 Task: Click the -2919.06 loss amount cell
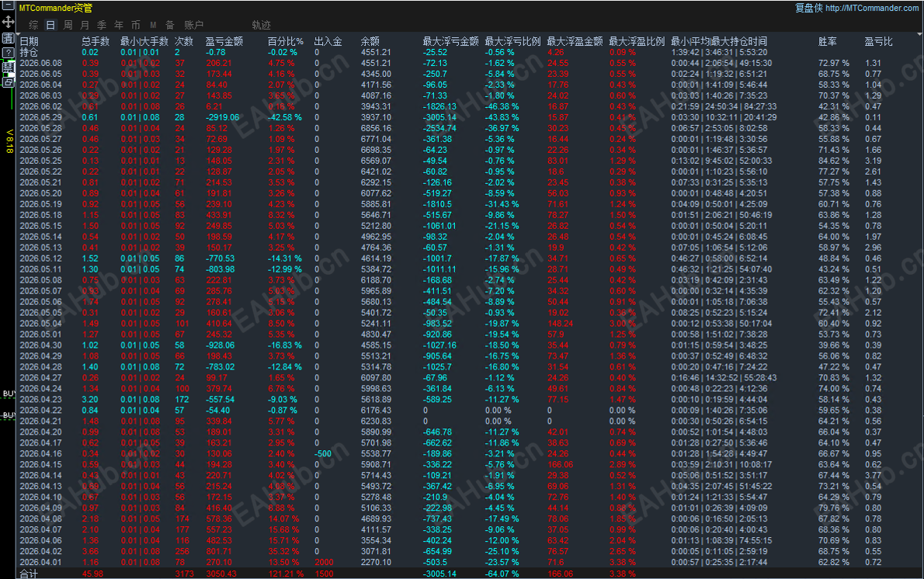[222, 117]
